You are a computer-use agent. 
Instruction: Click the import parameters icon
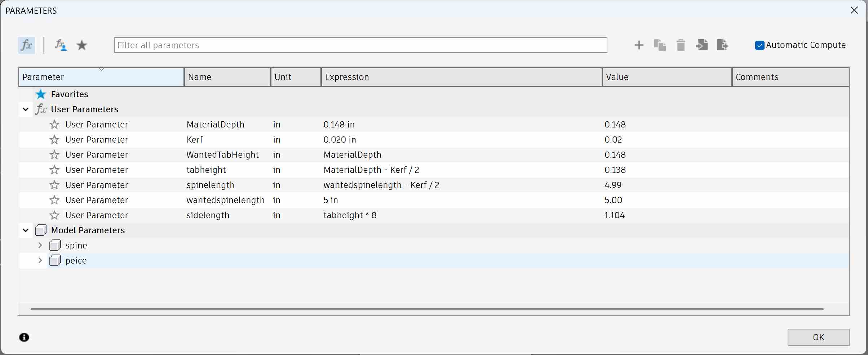(x=701, y=45)
